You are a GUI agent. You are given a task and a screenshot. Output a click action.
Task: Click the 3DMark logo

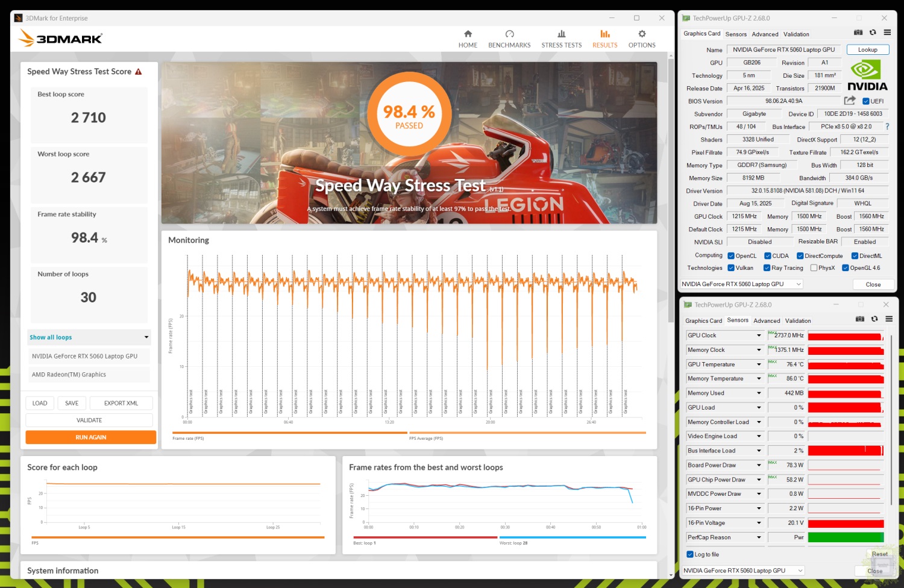click(60, 38)
